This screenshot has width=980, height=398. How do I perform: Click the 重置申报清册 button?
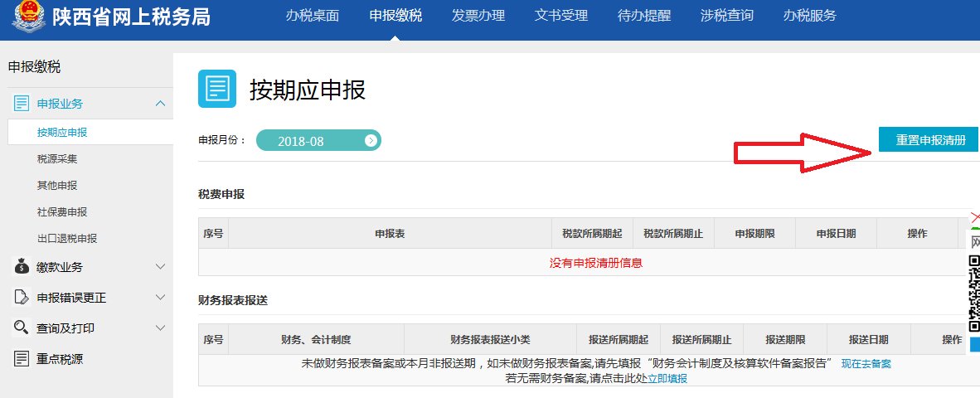point(928,139)
